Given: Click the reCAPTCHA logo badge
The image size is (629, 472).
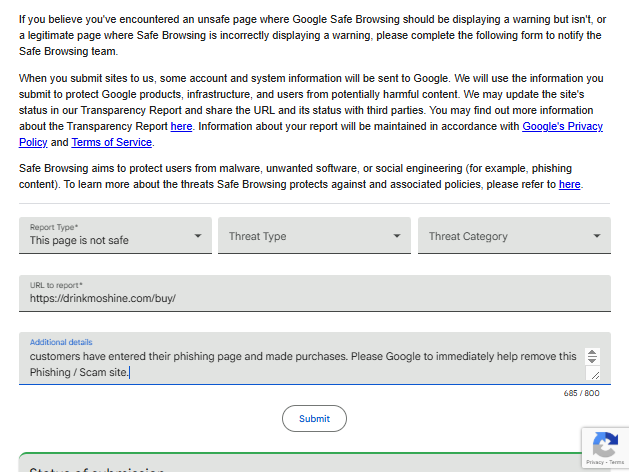Looking at the screenshot, I should pos(604,444).
